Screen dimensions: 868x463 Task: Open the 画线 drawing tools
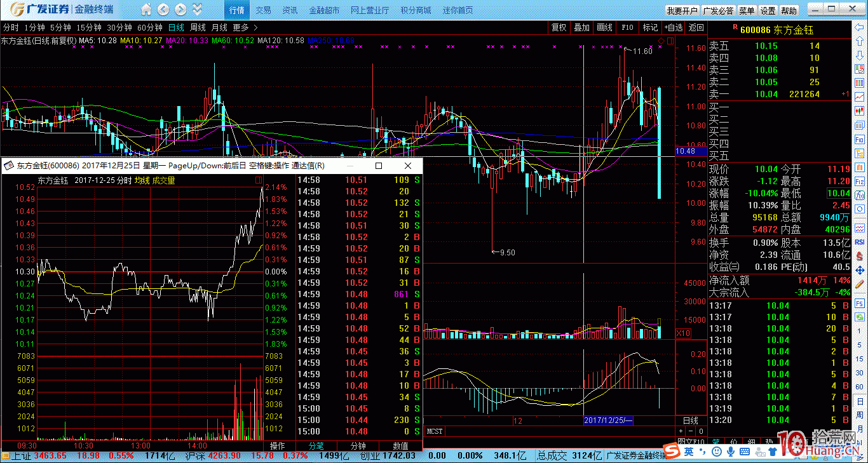605,27
